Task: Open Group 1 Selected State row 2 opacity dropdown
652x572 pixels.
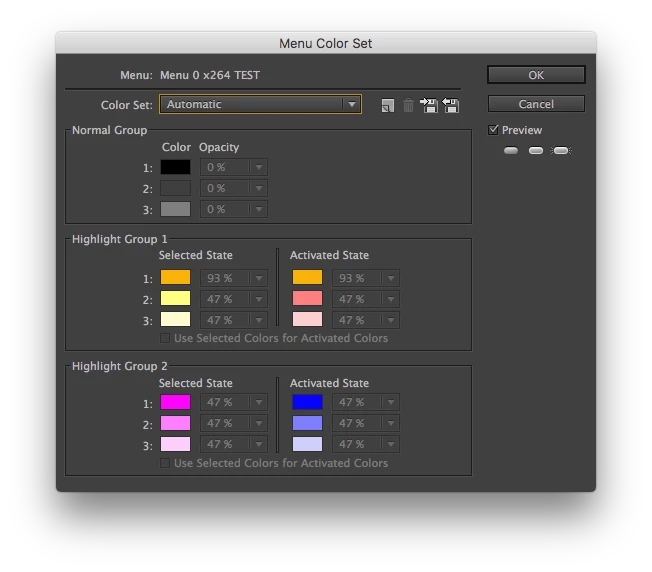Action: 234,299
